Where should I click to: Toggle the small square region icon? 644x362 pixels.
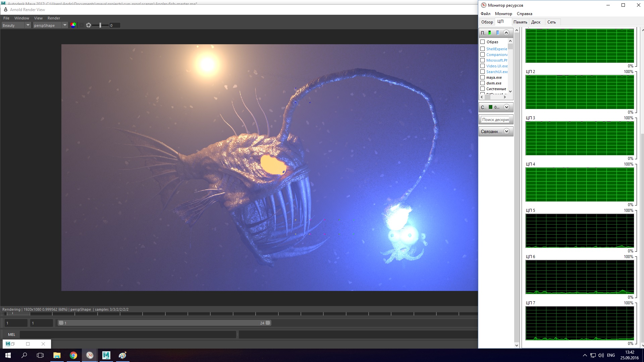click(x=81, y=25)
